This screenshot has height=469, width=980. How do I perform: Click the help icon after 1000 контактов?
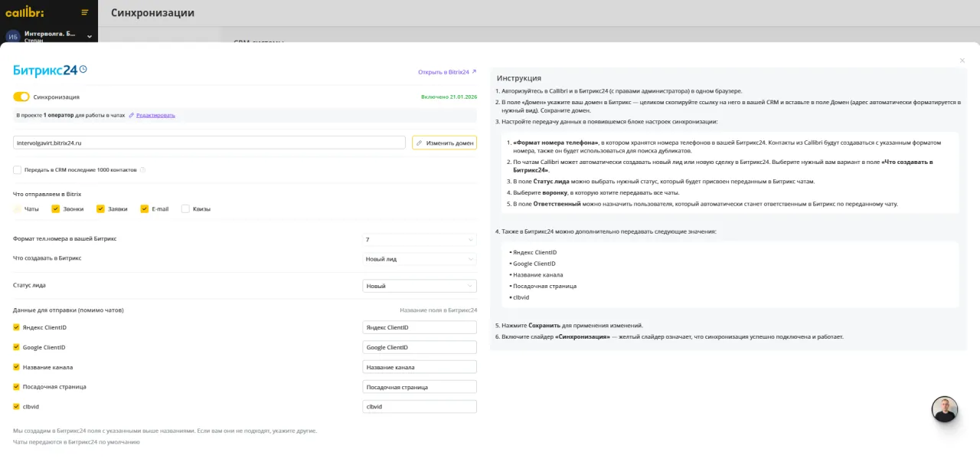tap(142, 170)
